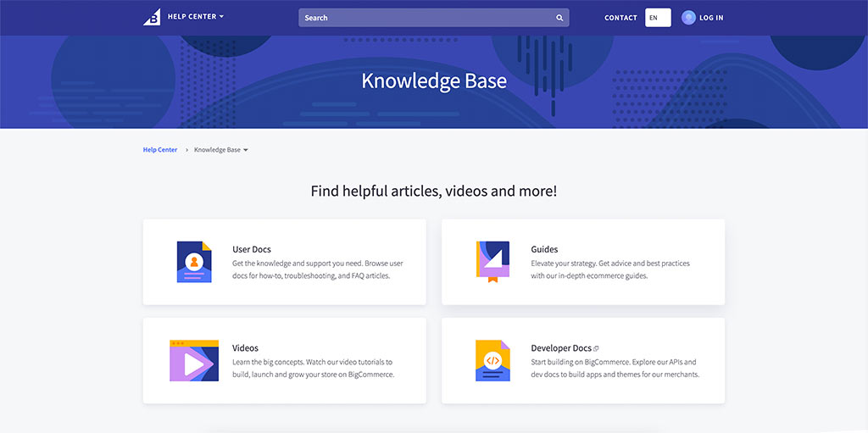Focus the Search input field

pos(424,18)
